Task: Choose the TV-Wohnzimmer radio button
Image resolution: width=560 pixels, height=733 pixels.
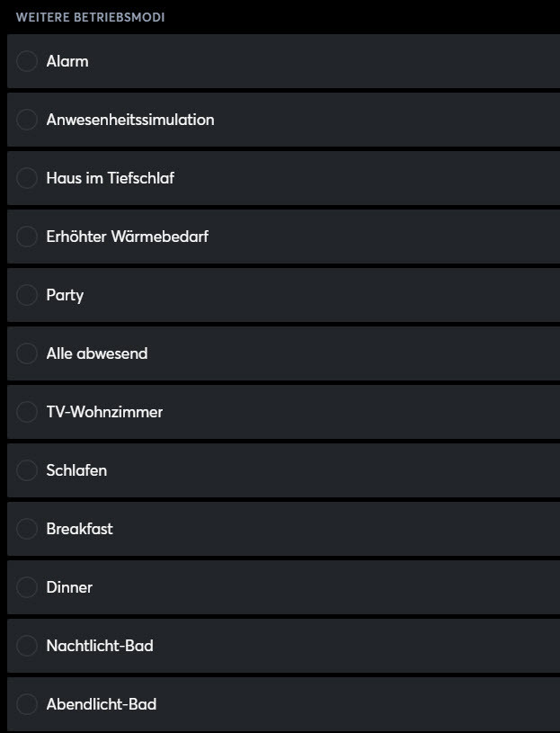Action: point(27,412)
